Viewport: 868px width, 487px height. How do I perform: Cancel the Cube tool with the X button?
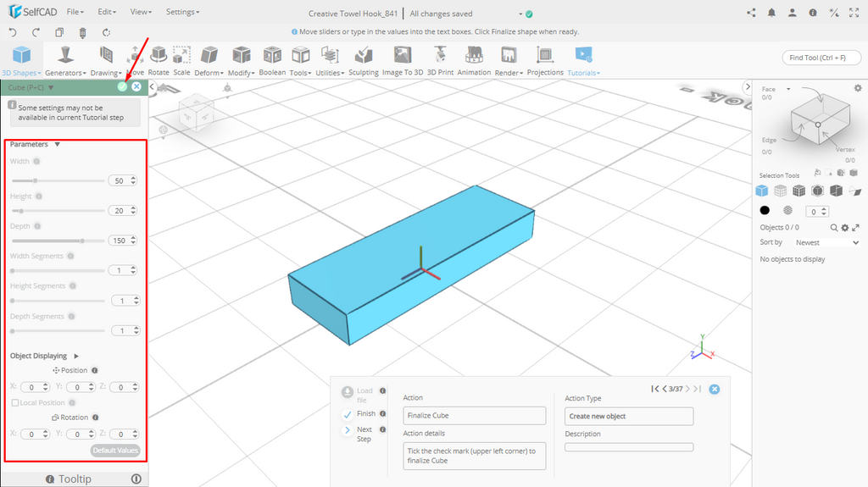(x=136, y=87)
